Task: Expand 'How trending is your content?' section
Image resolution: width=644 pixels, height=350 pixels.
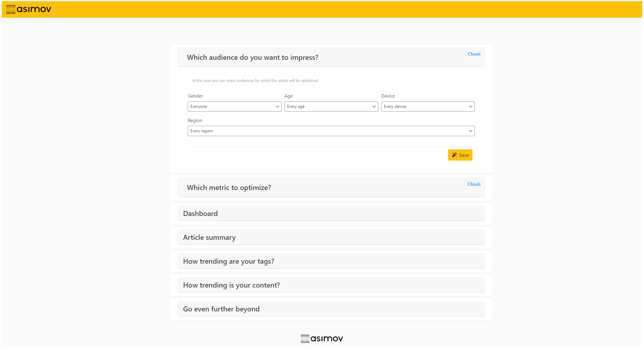Action: tap(331, 285)
